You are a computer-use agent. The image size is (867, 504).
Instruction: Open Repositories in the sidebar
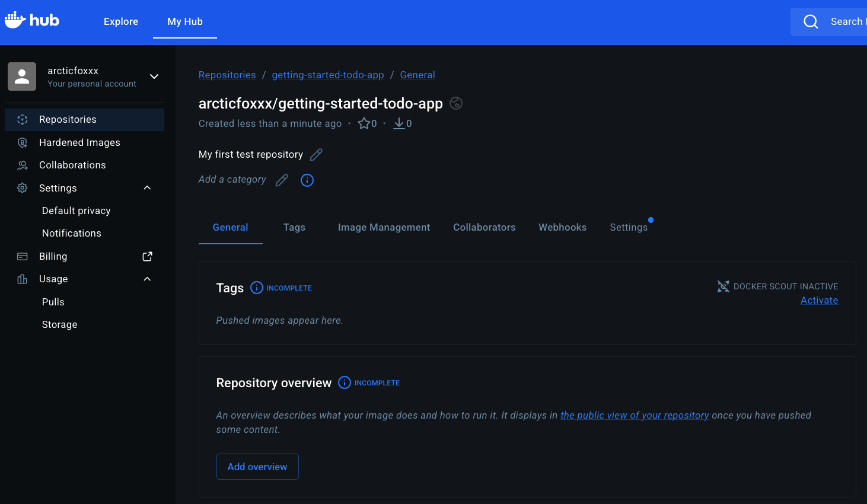(x=84, y=120)
